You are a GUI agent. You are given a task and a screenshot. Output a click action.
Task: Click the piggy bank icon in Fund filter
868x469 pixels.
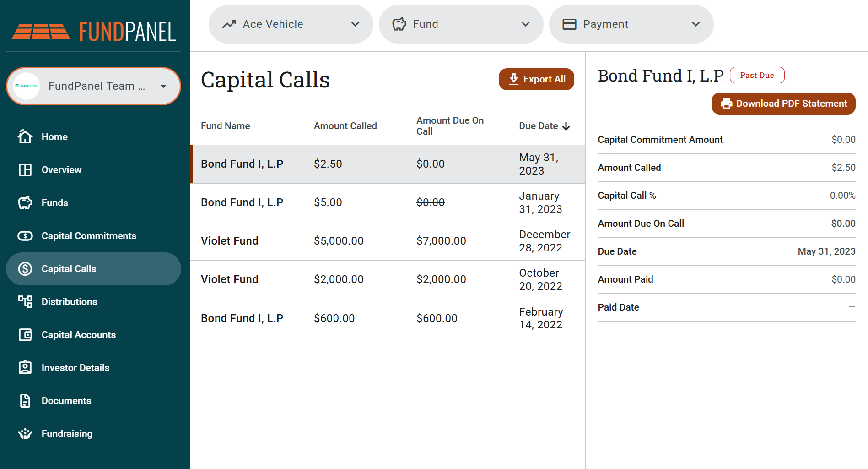tap(399, 24)
